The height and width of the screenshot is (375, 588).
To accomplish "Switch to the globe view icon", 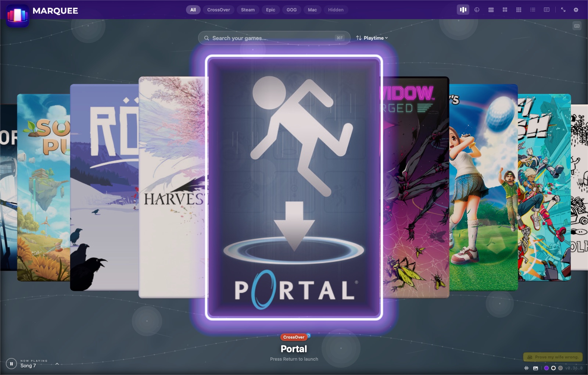I will pos(477,10).
